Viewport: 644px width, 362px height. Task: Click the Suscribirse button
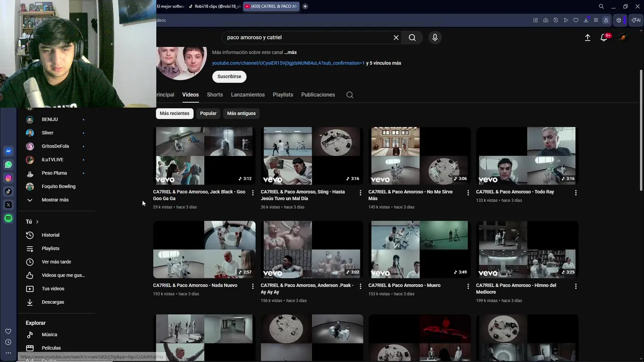[x=229, y=77]
